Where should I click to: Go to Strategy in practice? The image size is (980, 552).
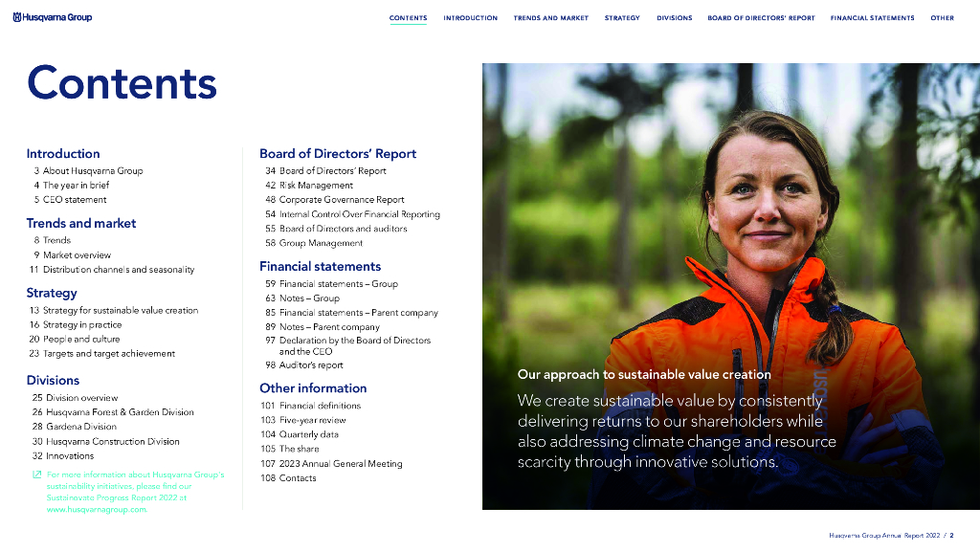[76, 324]
